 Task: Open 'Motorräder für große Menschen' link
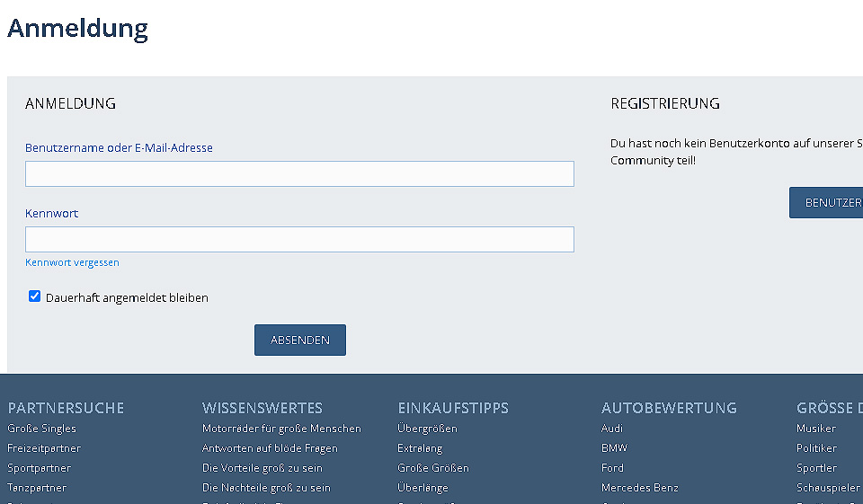(281, 429)
